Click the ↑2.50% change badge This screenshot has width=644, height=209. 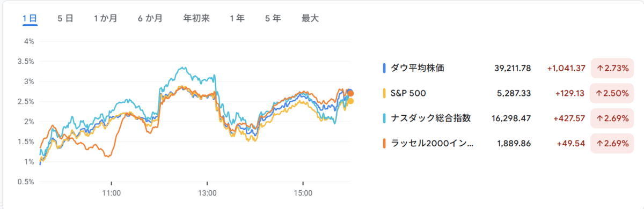[x=612, y=93]
